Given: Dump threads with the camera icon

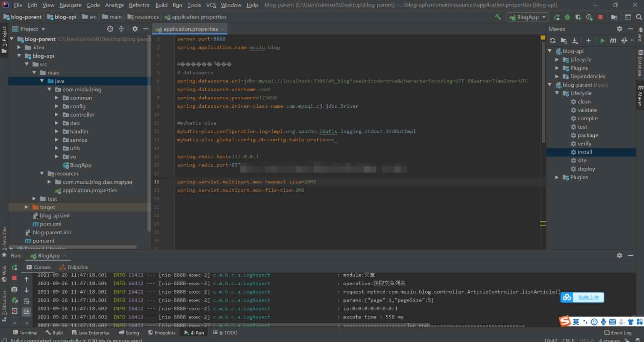Looking at the screenshot, I should click(14, 289).
